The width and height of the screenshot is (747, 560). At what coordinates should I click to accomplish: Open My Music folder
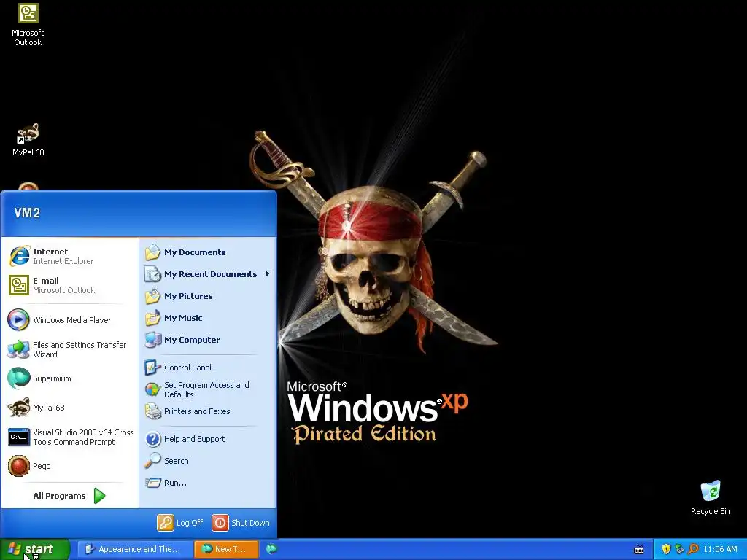[x=208, y=318]
